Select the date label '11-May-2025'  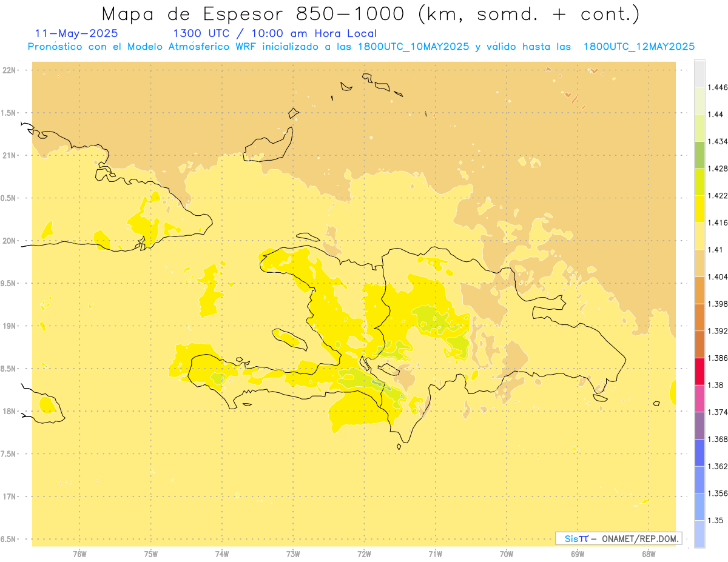pyautogui.click(x=76, y=34)
